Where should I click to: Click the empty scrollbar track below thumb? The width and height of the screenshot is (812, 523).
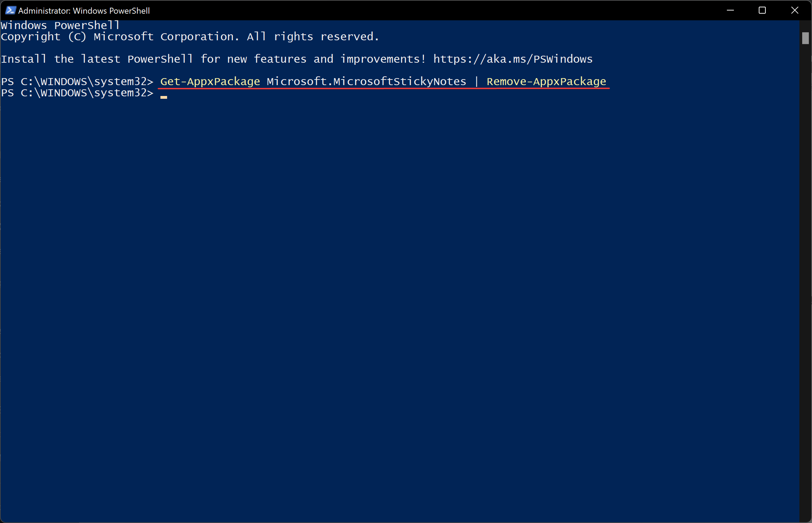805,280
